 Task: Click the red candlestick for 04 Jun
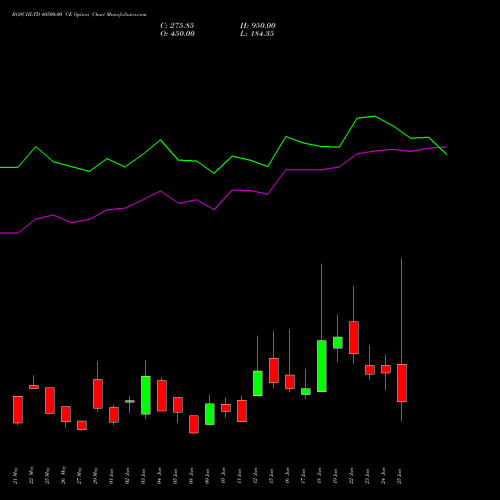[x=162, y=396]
